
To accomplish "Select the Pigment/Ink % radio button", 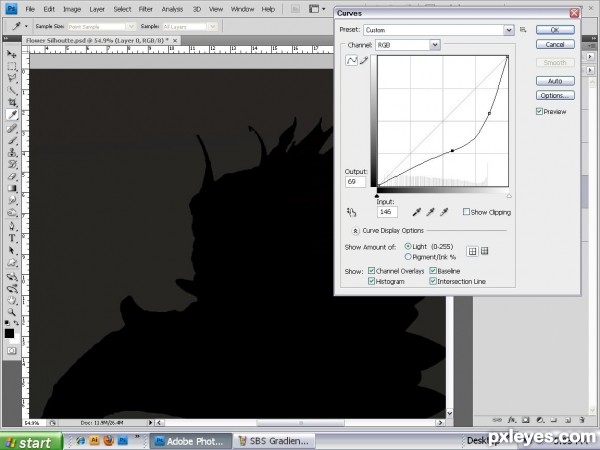I will 408,257.
